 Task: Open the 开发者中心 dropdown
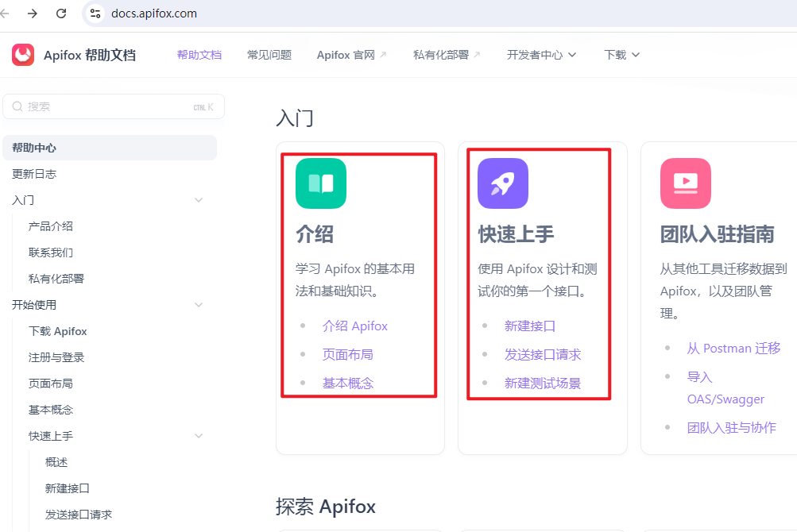click(541, 55)
